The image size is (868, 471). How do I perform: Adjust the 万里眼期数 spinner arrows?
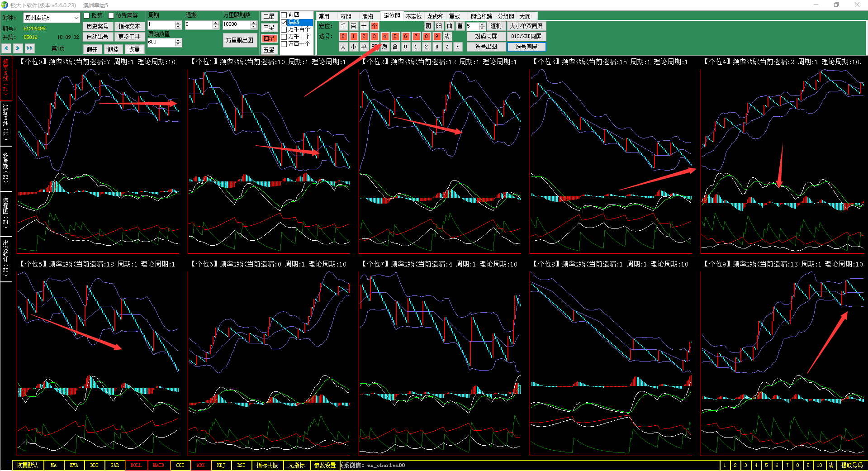[253, 24]
